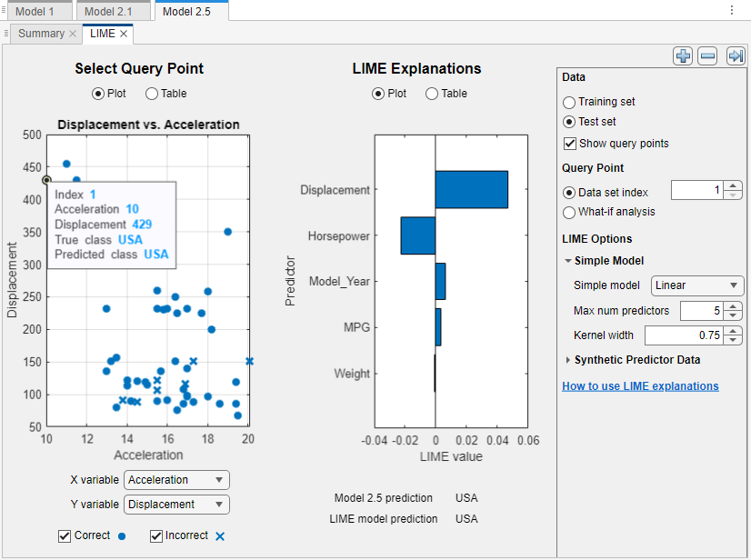The image size is (751, 560).
Task: Increment Max num predictors with up arrow
Action: pyautogui.click(x=734, y=306)
